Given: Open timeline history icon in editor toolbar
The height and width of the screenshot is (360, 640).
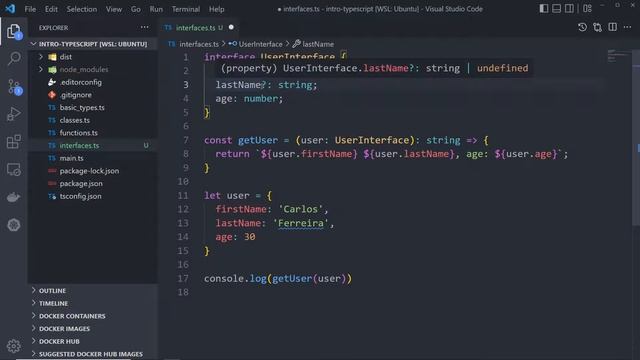Looking at the screenshot, I should (582, 27).
